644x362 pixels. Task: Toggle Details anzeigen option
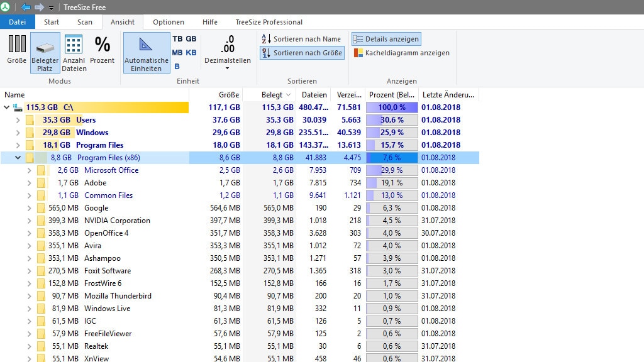(x=386, y=39)
